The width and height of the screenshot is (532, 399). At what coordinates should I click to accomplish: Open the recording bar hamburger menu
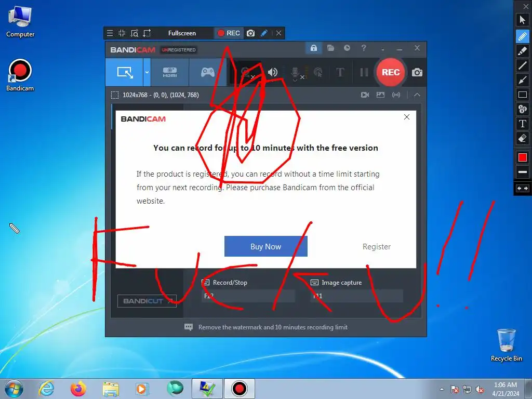click(110, 33)
